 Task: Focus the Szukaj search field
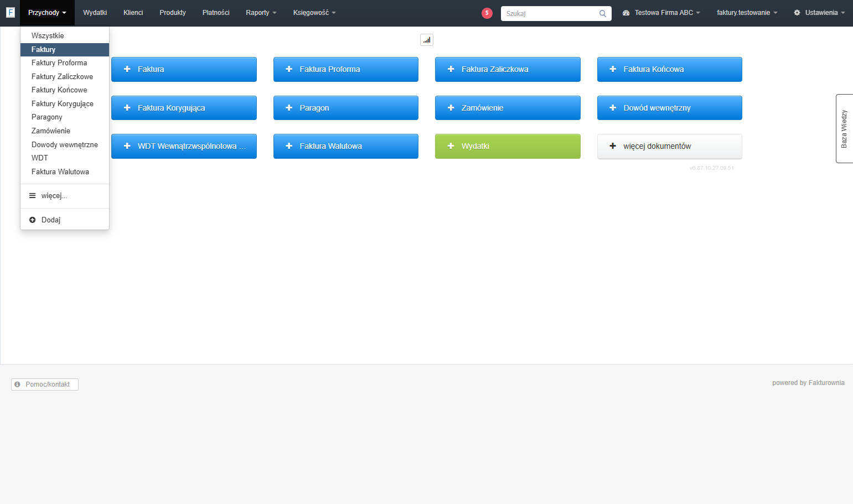pos(556,13)
